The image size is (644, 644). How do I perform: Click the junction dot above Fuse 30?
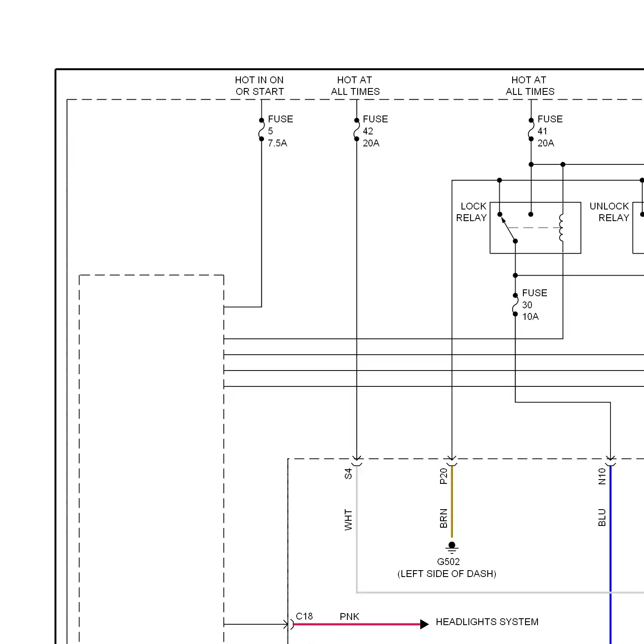pos(515,275)
